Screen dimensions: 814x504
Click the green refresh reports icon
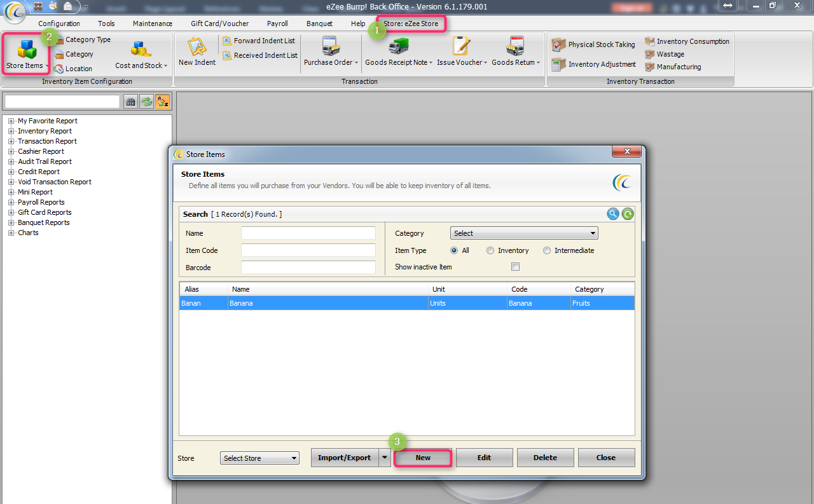click(x=147, y=102)
